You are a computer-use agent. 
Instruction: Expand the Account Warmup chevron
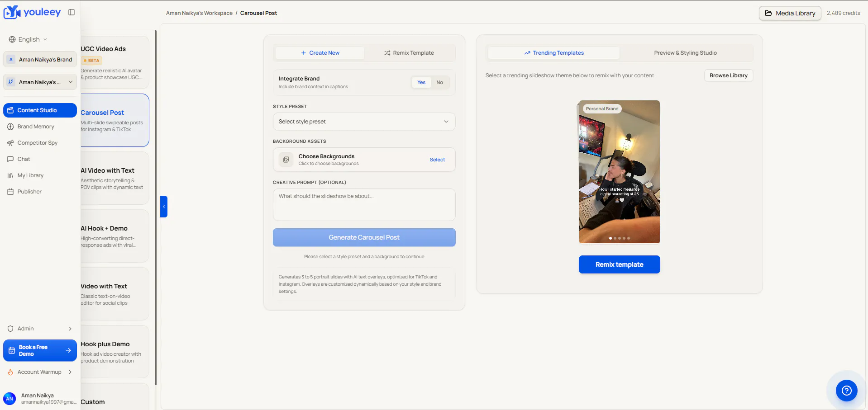70,372
